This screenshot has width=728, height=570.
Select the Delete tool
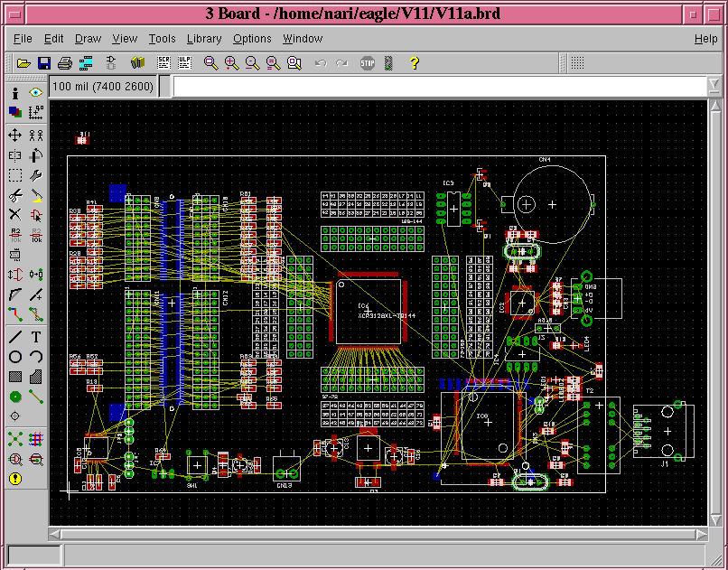tap(15, 214)
